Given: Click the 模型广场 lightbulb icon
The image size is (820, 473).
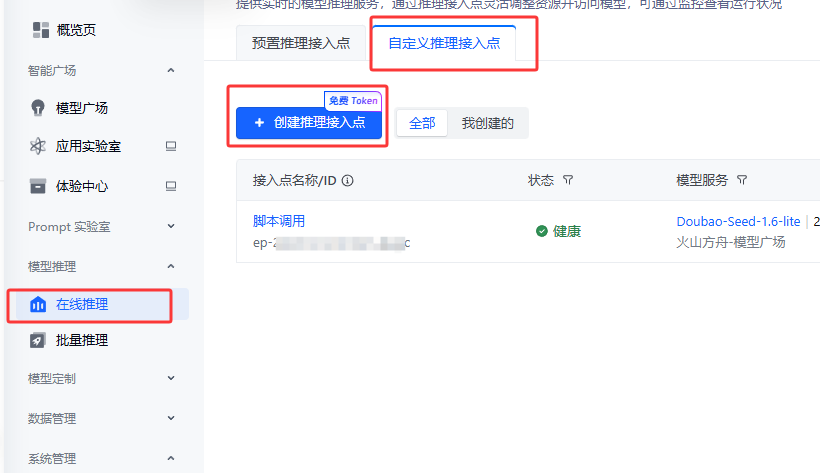Looking at the screenshot, I should (x=38, y=108).
